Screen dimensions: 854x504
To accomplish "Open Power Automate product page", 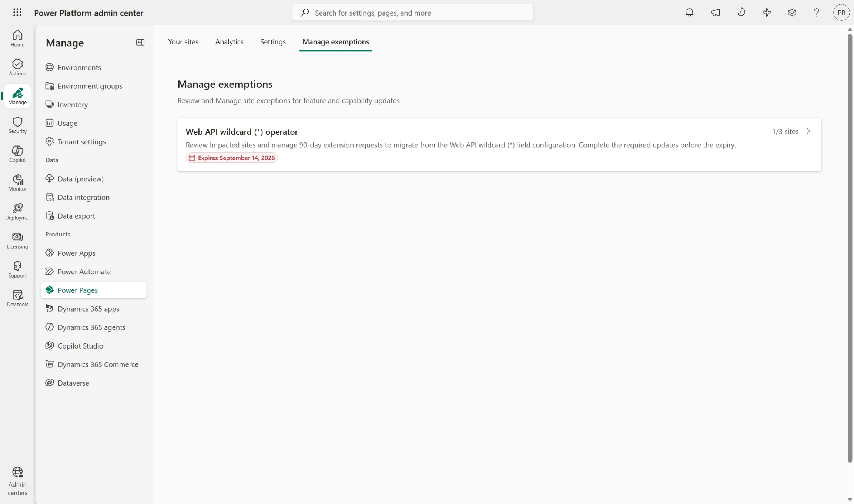I will pyautogui.click(x=94, y=271).
